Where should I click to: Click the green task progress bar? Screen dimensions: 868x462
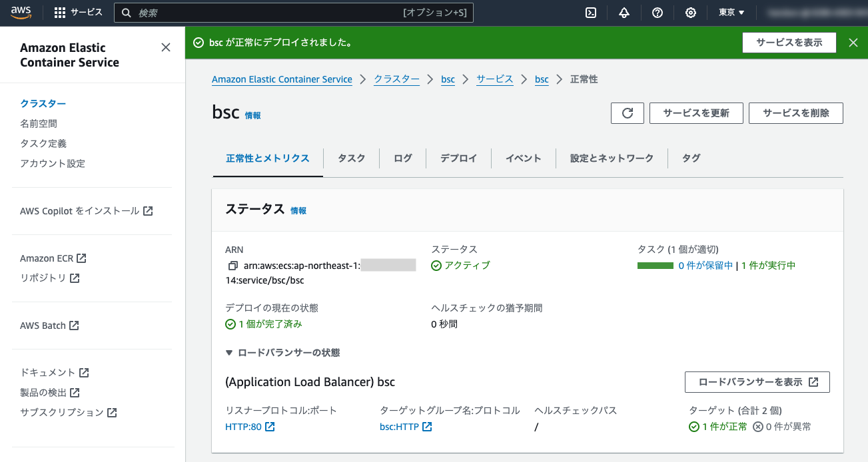coord(655,265)
